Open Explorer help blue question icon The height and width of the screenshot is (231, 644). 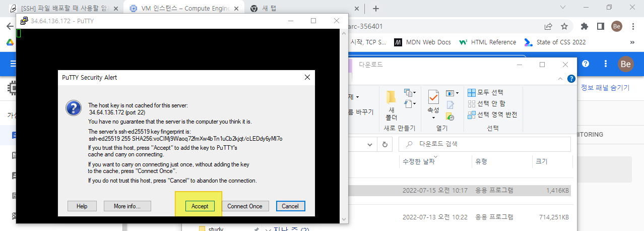[x=571, y=79]
